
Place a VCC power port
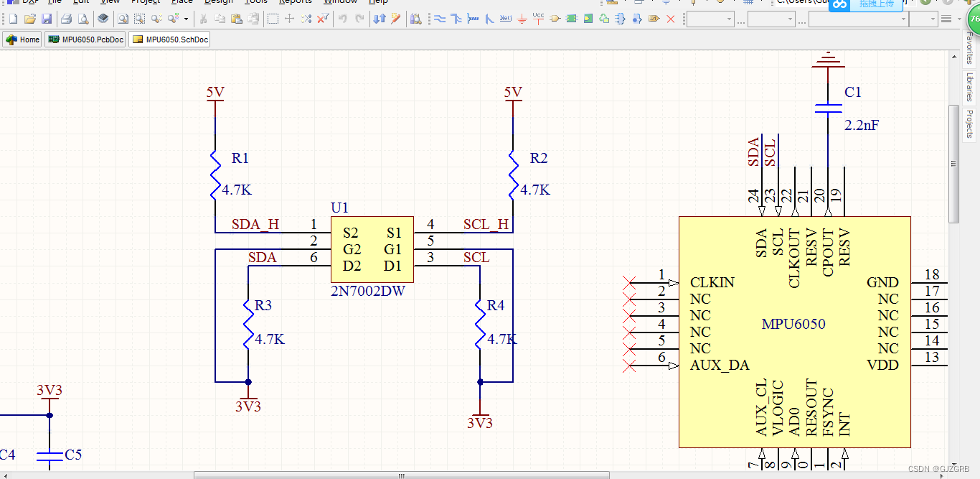coord(539,18)
